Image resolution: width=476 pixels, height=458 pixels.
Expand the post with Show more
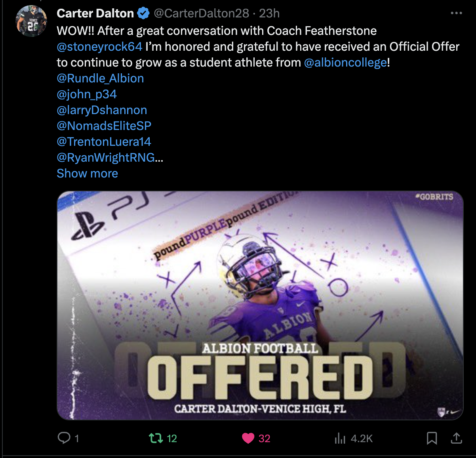click(88, 174)
